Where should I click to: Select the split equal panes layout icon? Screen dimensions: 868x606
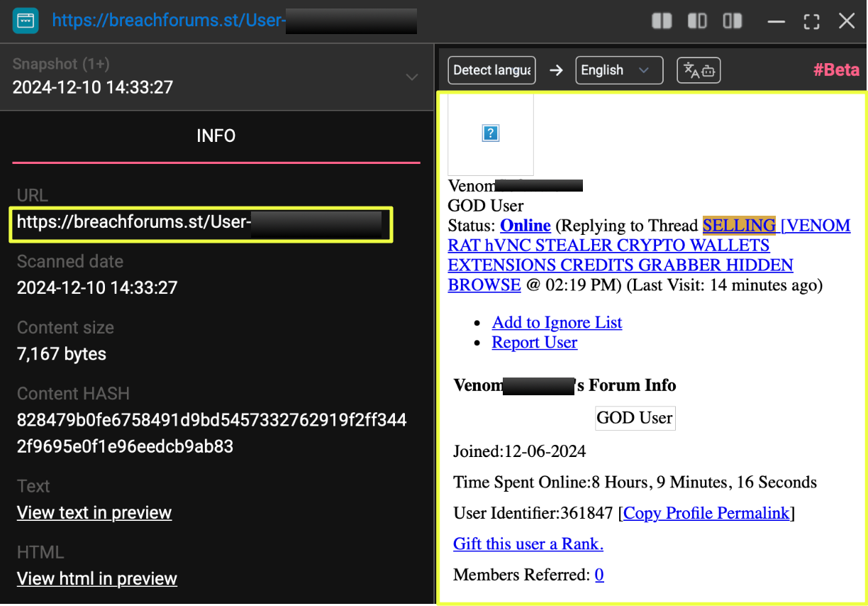(662, 21)
